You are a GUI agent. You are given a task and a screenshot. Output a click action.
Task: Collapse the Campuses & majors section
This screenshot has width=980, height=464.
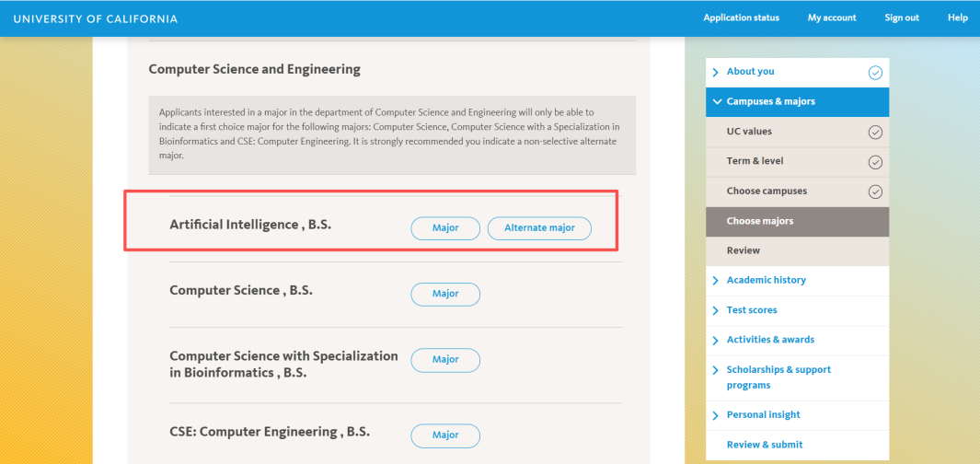pyautogui.click(x=715, y=101)
